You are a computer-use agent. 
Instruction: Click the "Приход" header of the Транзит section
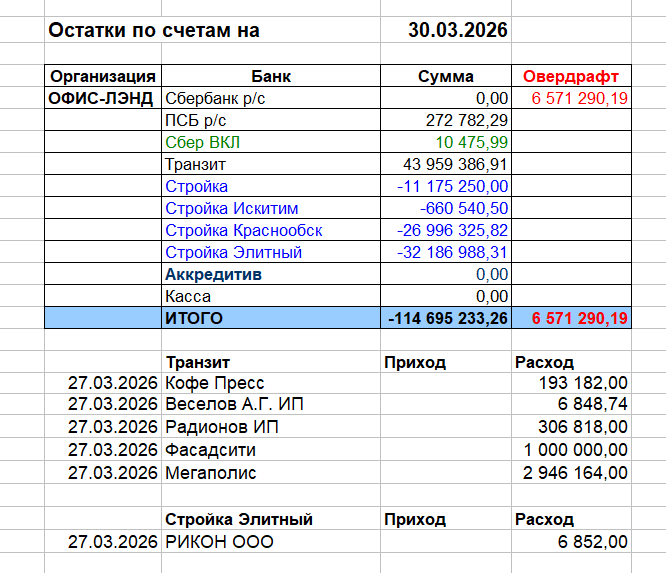[x=446, y=362]
